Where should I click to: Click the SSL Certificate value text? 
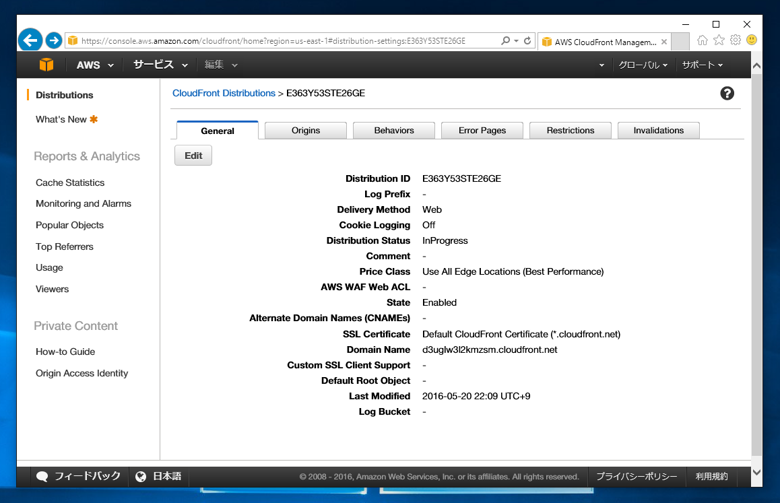(x=521, y=334)
